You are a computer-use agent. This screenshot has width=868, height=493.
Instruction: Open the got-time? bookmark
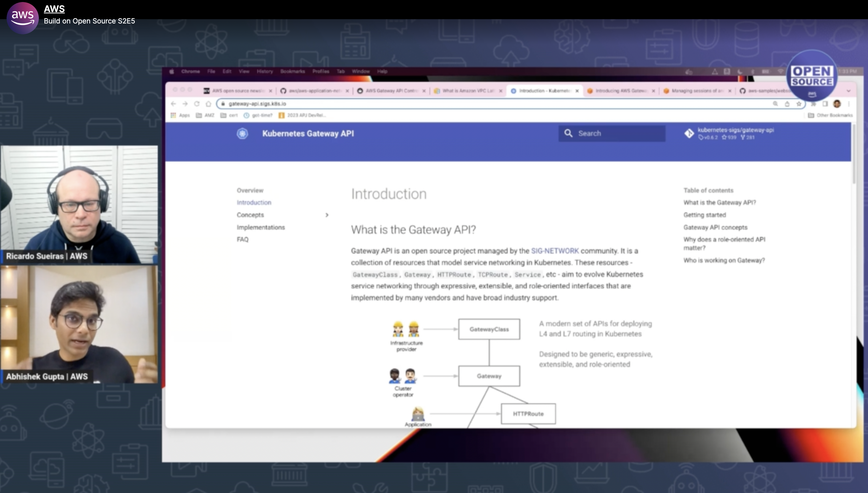click(x=258, y=115)
